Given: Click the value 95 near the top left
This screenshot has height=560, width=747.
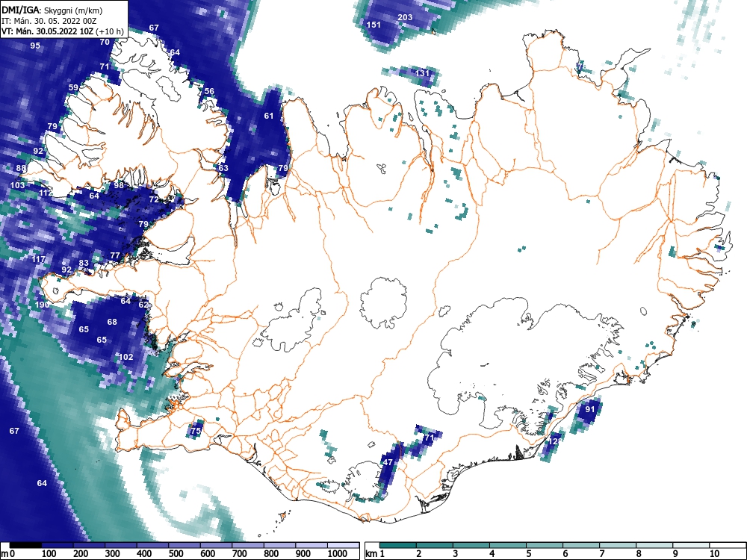Looking at the screenshot, I should pyautogui.click(x=35, y=46).
